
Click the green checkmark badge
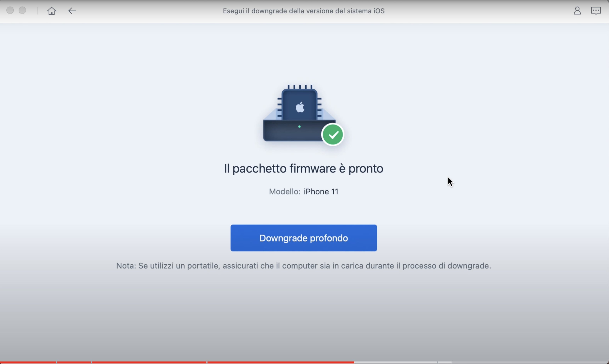(x=333, y=135)
